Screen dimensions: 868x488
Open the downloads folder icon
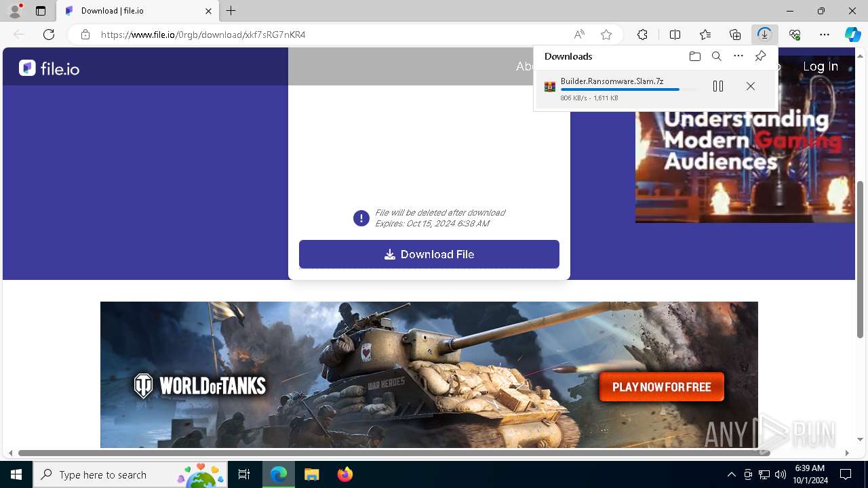point(695,56)
